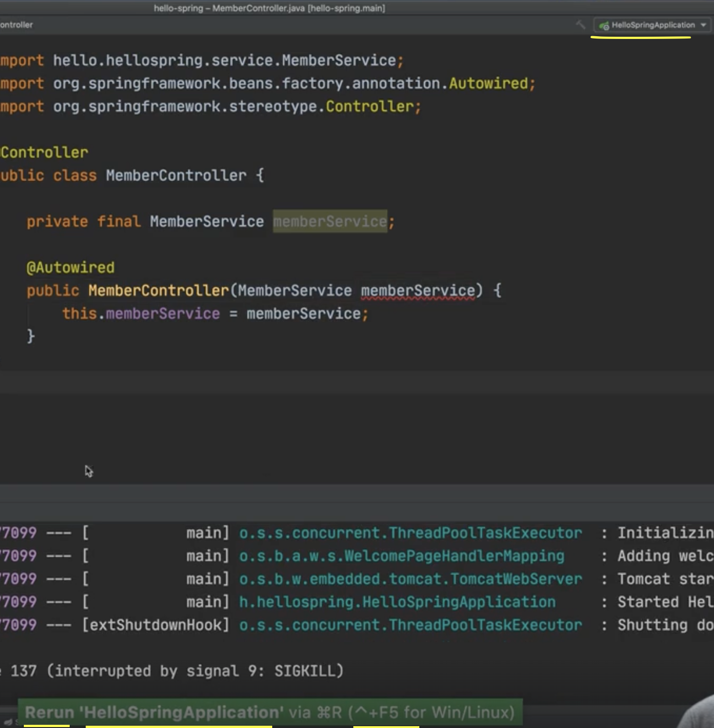
Task: Click 'h.hellospring.HelloSpringApplication' logger in console
Action: click(397, 602)
